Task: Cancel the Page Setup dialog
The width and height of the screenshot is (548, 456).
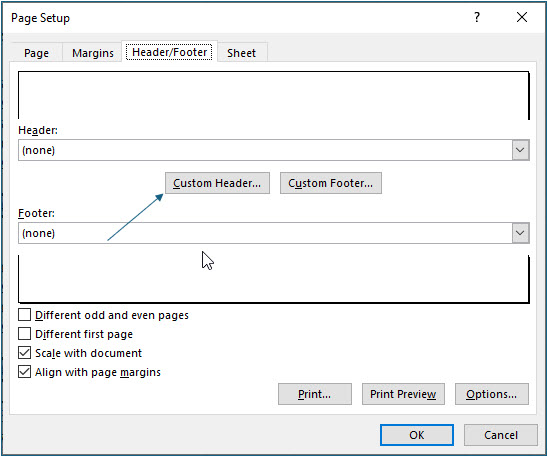Action: click(x=501, y=435)
